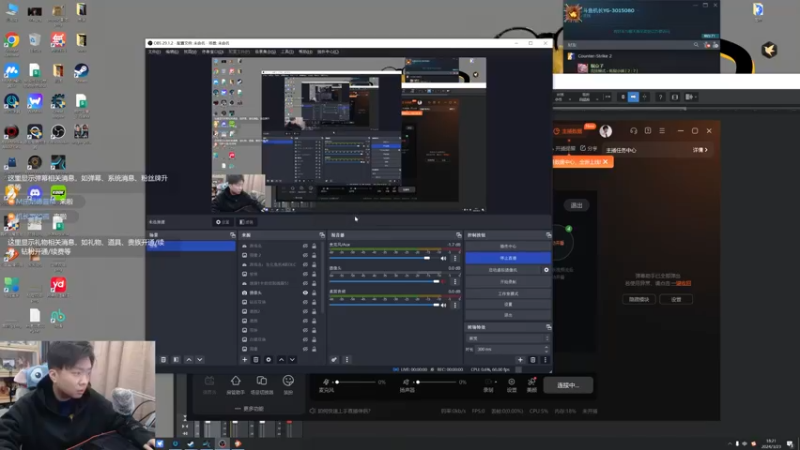
Task: Click 启动虚拟摄像机 button
Action: click(503, 270)
